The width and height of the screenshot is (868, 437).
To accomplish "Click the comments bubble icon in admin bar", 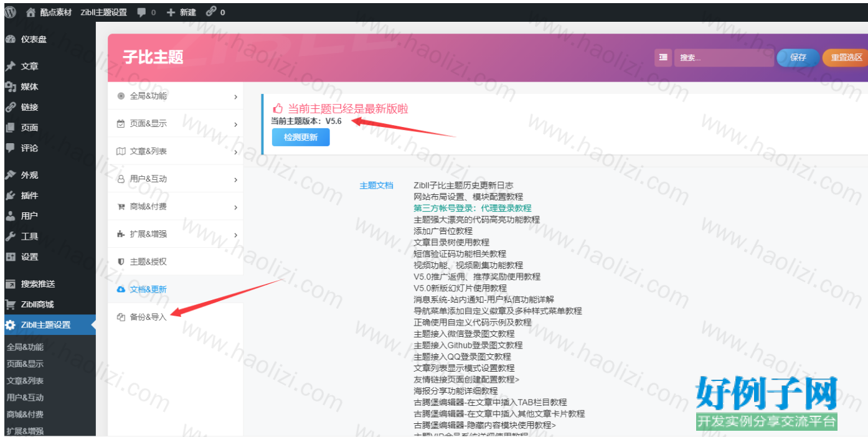I will coord(141,12).
